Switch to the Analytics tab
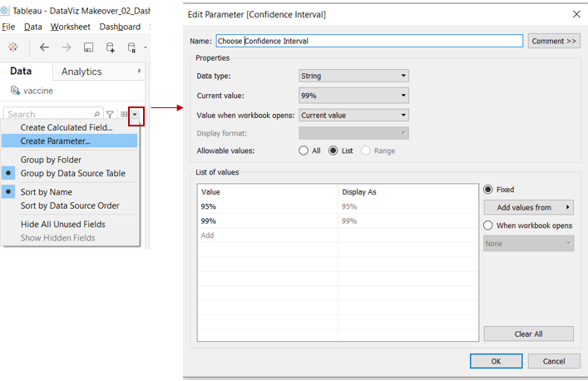Image resolution: width=588 pixels, height=381 pixels. [x=82, y=72]
